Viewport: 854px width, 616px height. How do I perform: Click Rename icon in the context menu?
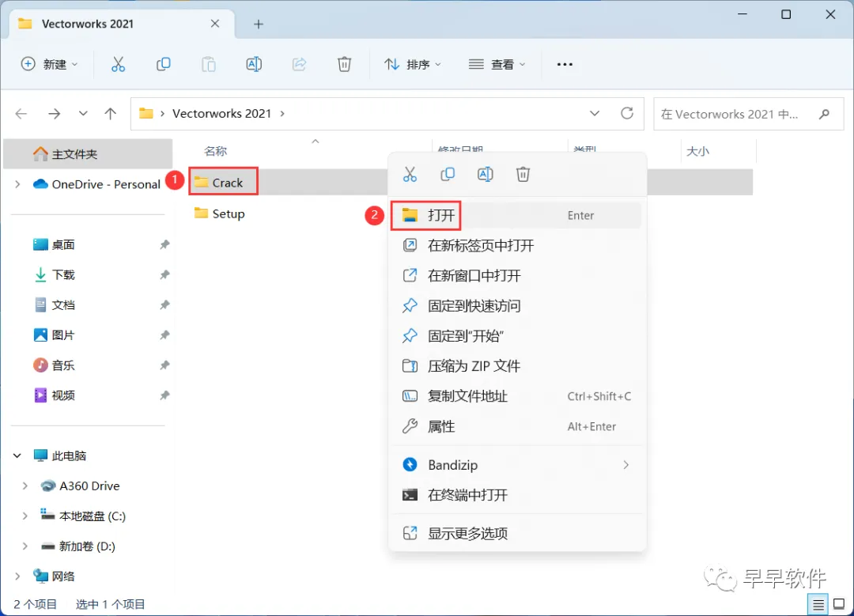coord(486,174)
